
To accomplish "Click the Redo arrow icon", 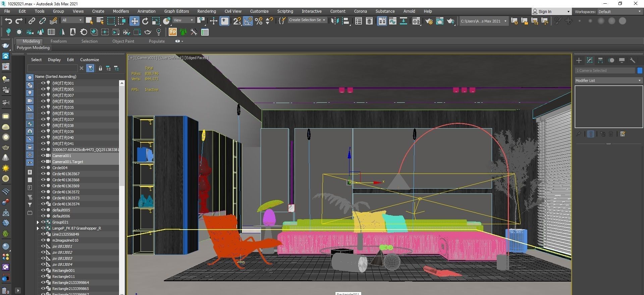I will point(19,21).
